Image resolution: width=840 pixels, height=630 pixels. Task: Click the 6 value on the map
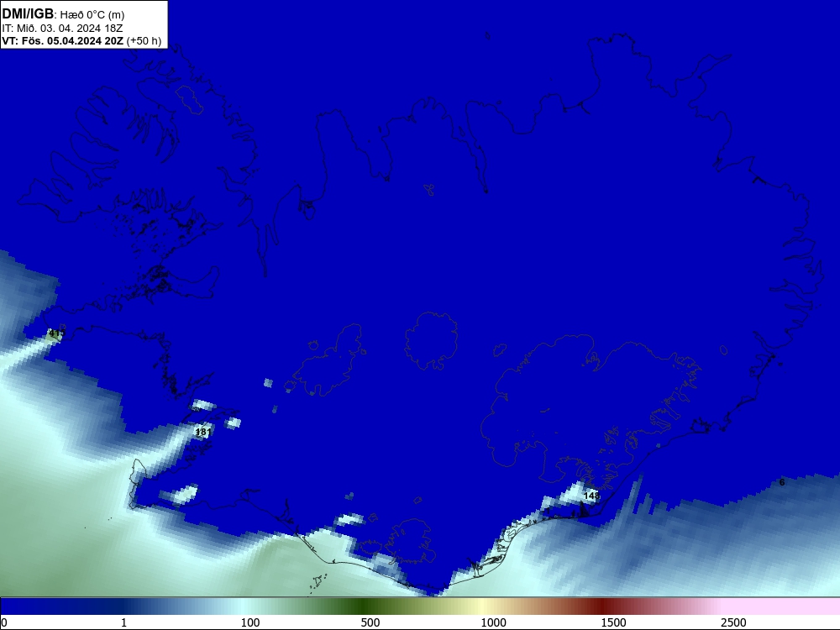(782, 483)
